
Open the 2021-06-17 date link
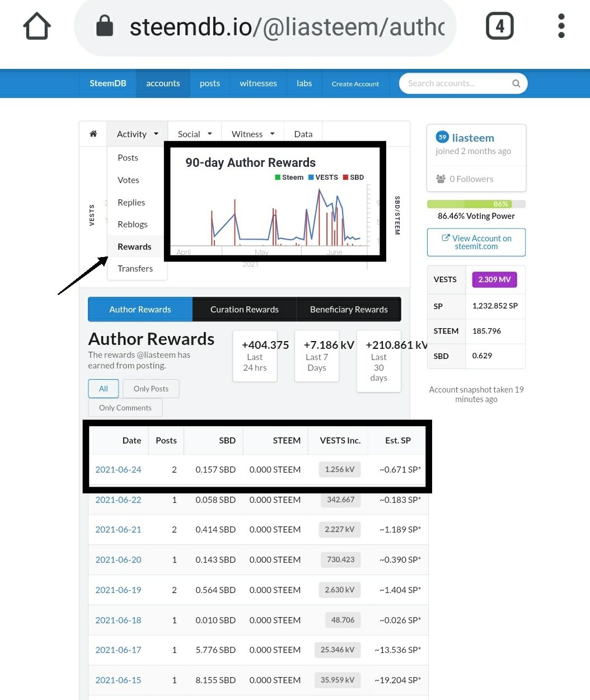point(118,650)
